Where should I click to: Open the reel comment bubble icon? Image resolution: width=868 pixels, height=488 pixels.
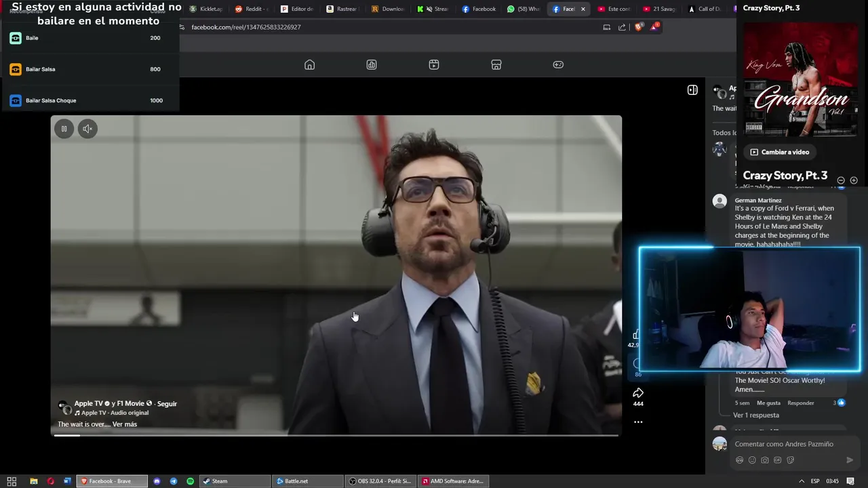[x=636, y=364]
